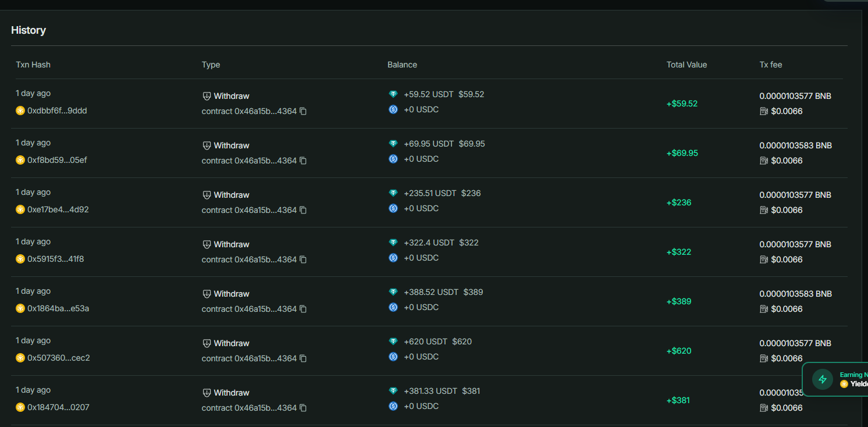Viewport: 868px width, 427px height.
Task: Select the +$322 total value
Action: pyautogui.click(x=679, y=252)
